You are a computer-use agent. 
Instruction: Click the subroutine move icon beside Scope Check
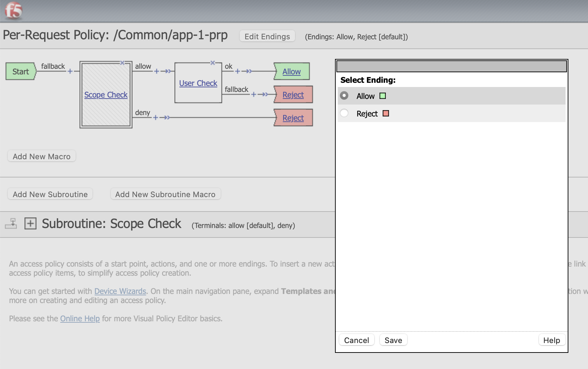[x=11, y=223]
